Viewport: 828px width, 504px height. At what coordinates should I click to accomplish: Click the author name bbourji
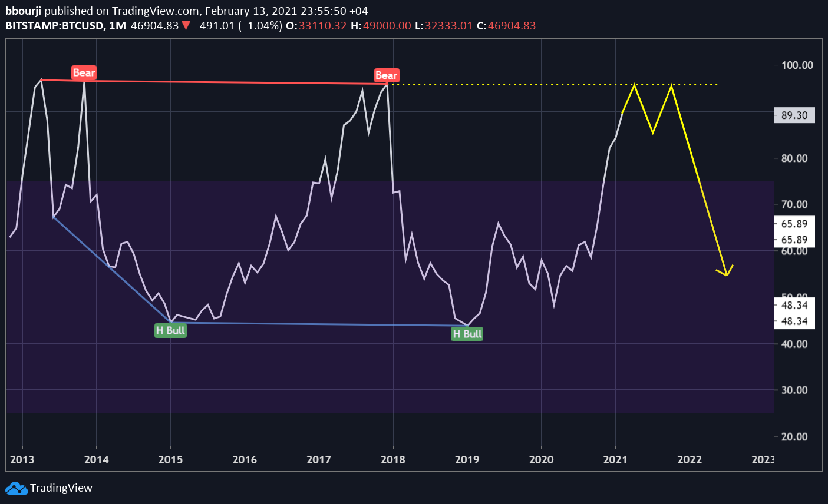24,11
